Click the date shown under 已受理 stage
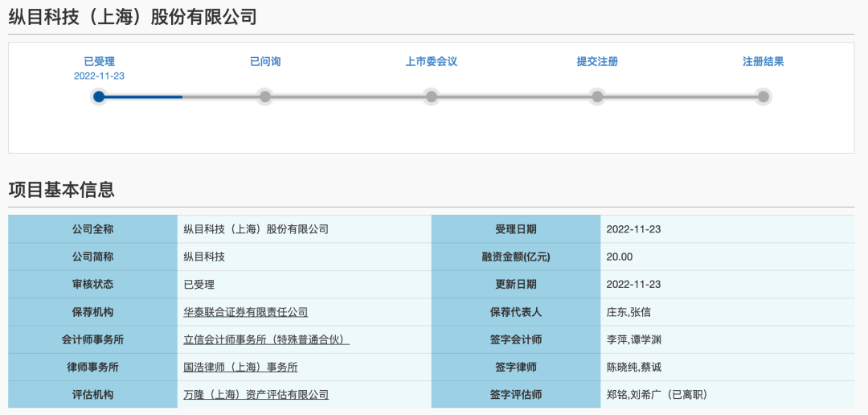 coord(99,76)
